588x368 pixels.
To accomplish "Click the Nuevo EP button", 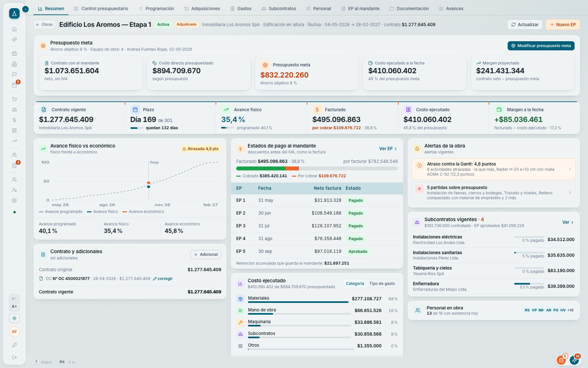I will coord(563,25).
